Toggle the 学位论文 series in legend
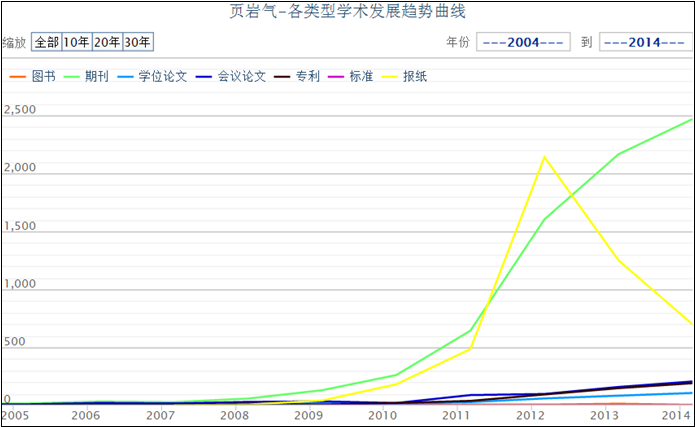Screen dimensions: 695x427 [152, 76]
